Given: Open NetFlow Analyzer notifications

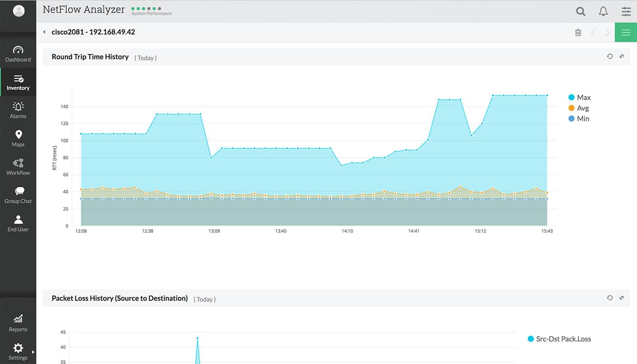Looking at the screenshot, I should coord(603,11).
